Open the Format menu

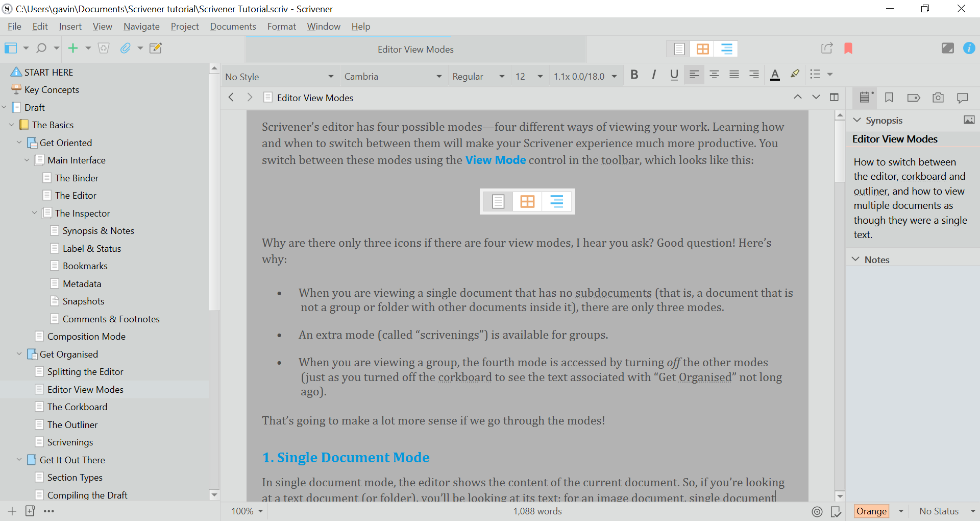282,27
